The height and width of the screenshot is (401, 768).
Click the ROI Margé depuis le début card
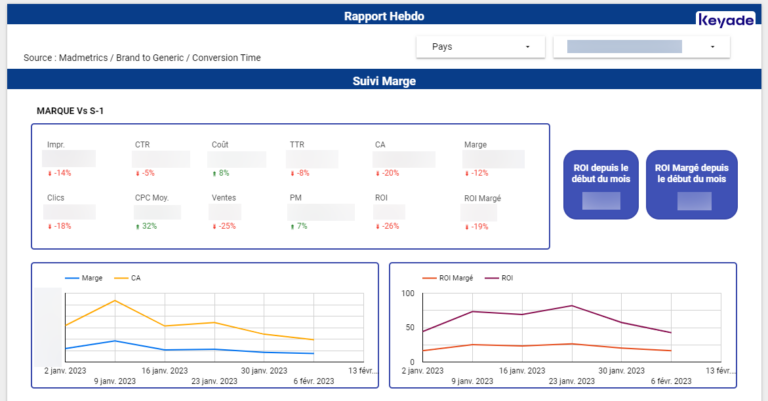click(689, 184)
